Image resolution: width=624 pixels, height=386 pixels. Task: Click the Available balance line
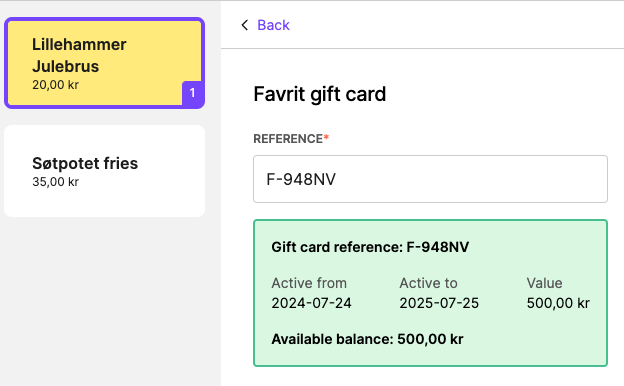(x=367, y=339)
